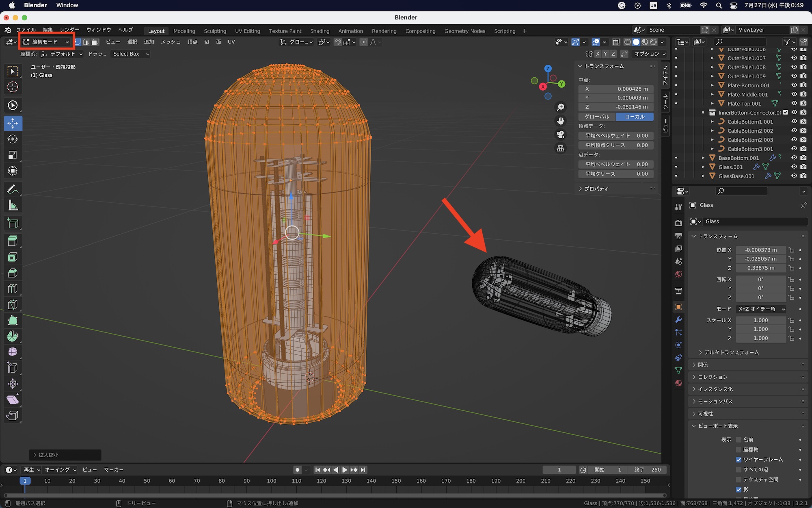Enable the 名前 display checkbox
Viewport: 812px width, 508px height.
pyautogui.click(x=739, y=440)
